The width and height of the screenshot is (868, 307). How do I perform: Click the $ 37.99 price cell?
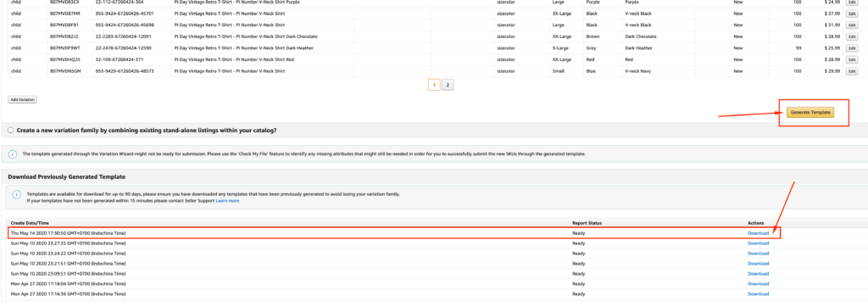[x=832, y=14]
